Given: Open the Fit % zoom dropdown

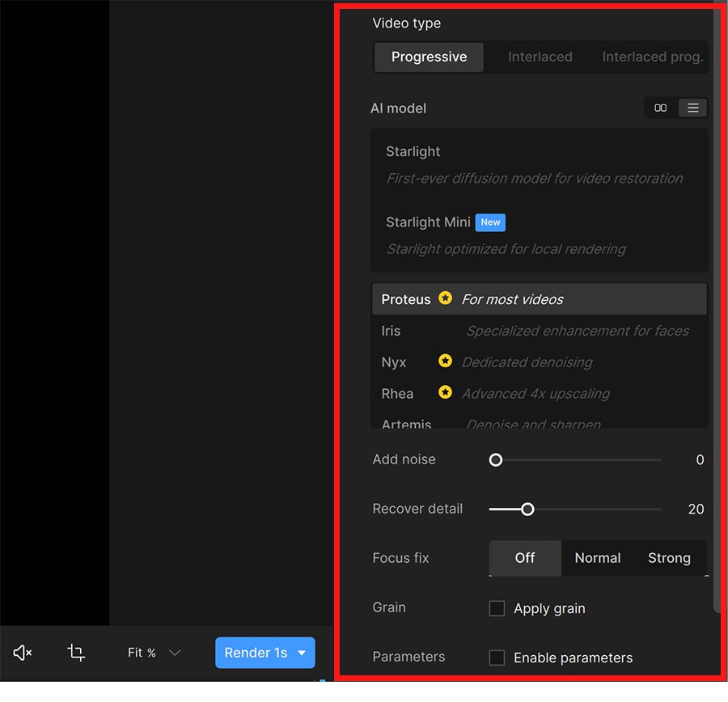Looking at the screenshot, I should click(x=154, y=653).
